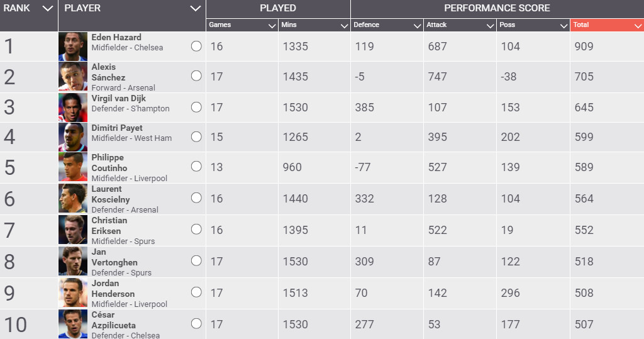Screen dimensions: 644x339
Task: Click the Mins column sort arrow
Action: click(x=344, y=26)
